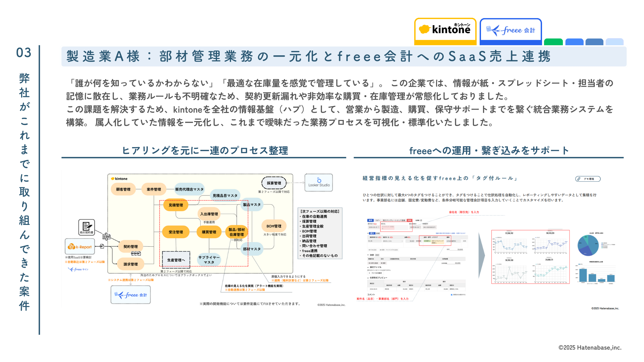The height and width of the screenshot is (362, 644).
Task: Click the 紙の契約書 paper document icon
Action: point(86,227)
